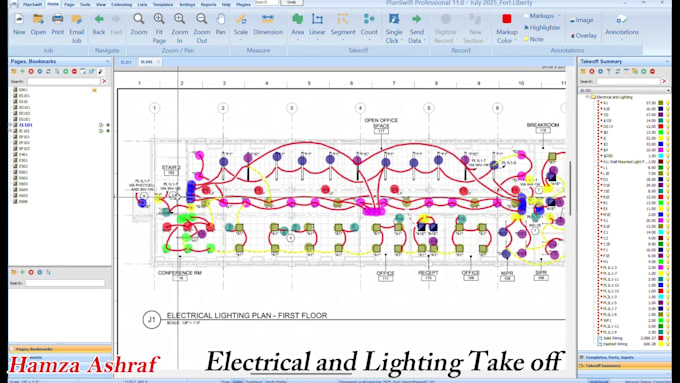Toggle light bulb for D1 item
Image resolution: width=680 pixels, height=383 pixels.
point(668,179)
